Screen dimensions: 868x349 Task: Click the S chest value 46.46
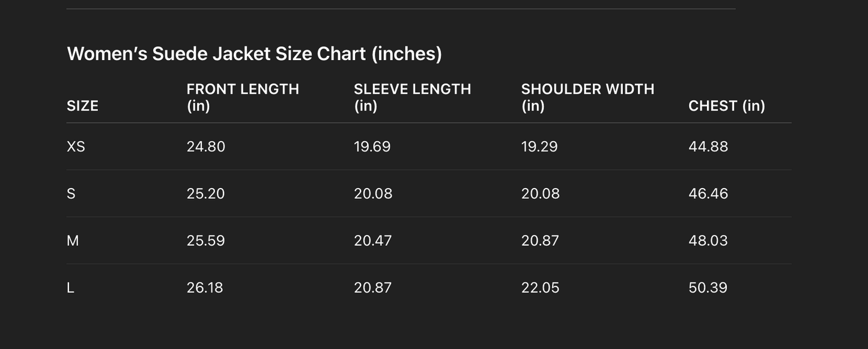[708, 193]
